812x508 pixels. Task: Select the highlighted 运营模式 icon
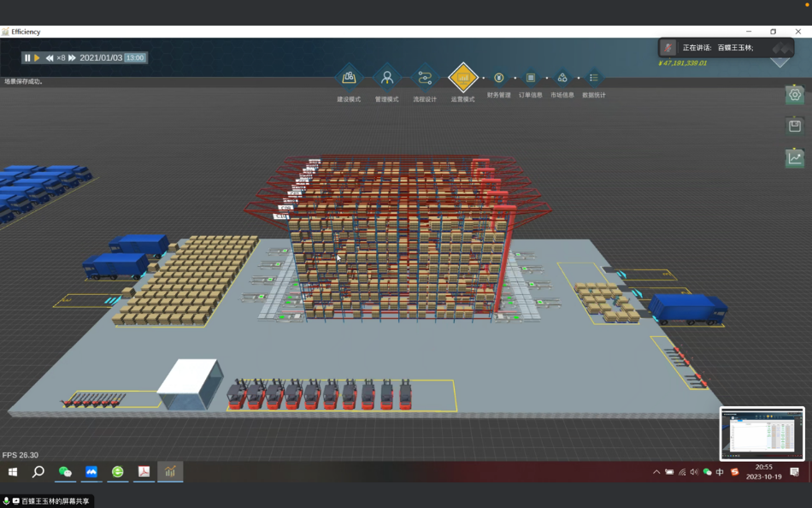[462, 78]
